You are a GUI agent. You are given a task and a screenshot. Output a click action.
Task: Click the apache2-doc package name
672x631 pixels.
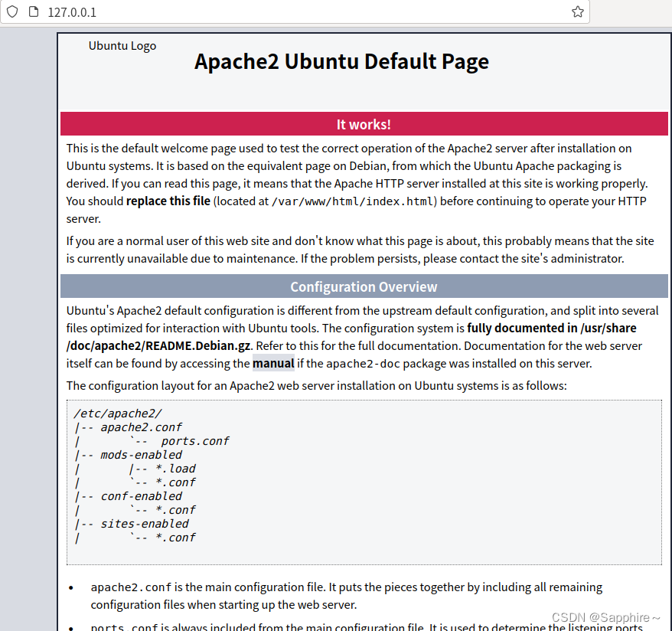point(363,364)
